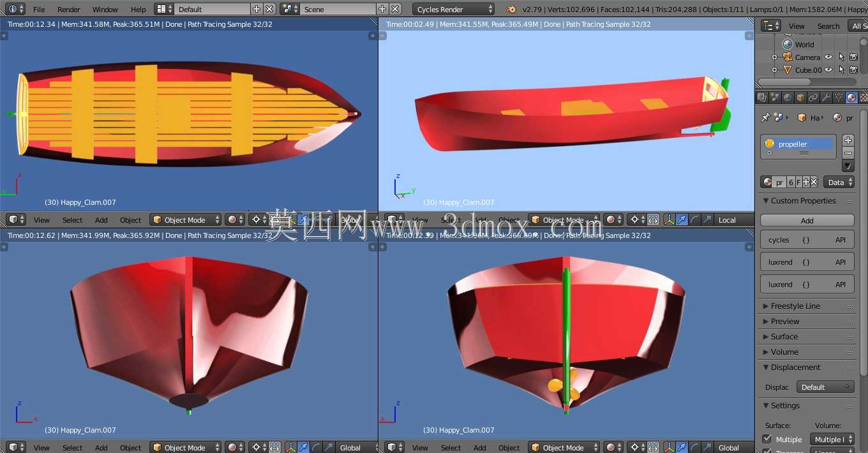
Task: Add a material slot with plus button
Action: pos(848,140)
